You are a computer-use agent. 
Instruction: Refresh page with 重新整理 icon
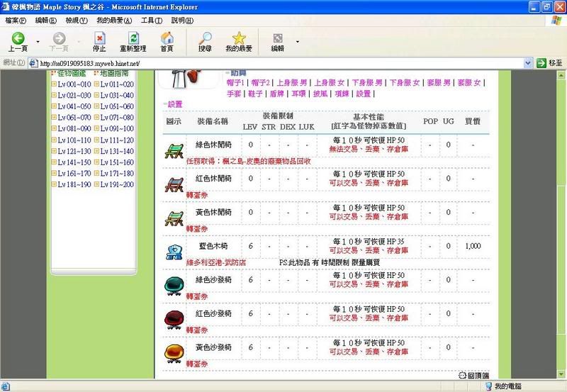click(133, 42)
